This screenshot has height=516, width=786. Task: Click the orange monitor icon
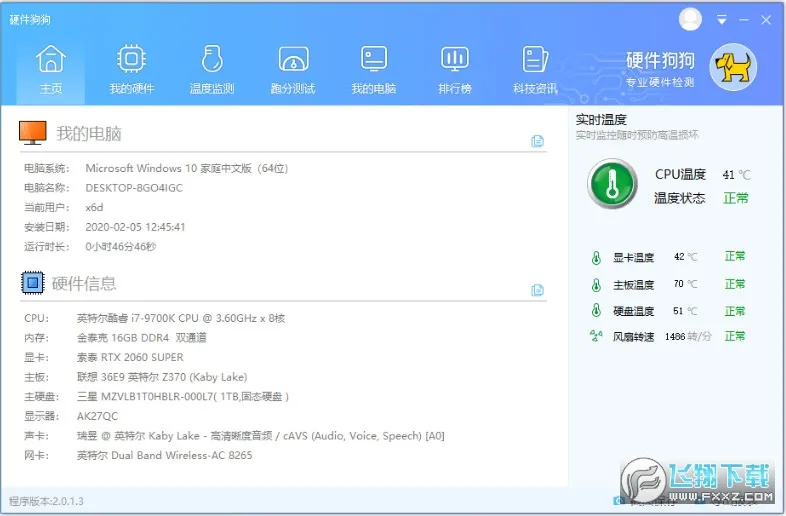coord(33,133)
